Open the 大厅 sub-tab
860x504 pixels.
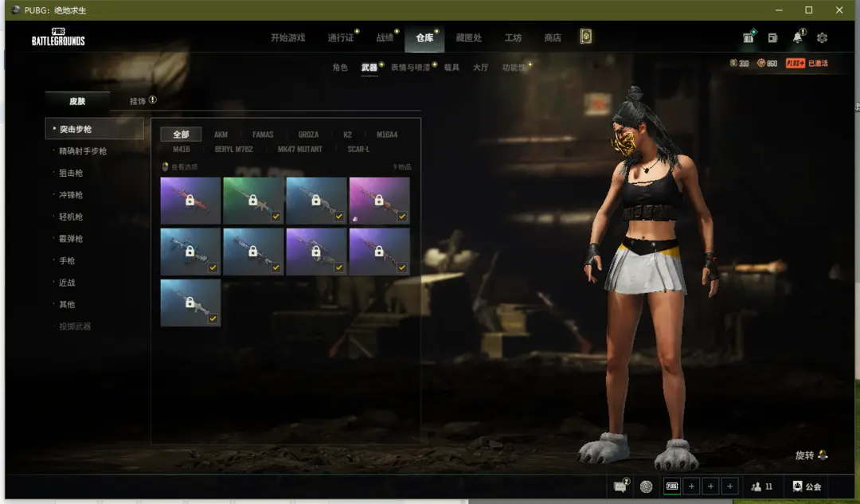pos(480,67)
